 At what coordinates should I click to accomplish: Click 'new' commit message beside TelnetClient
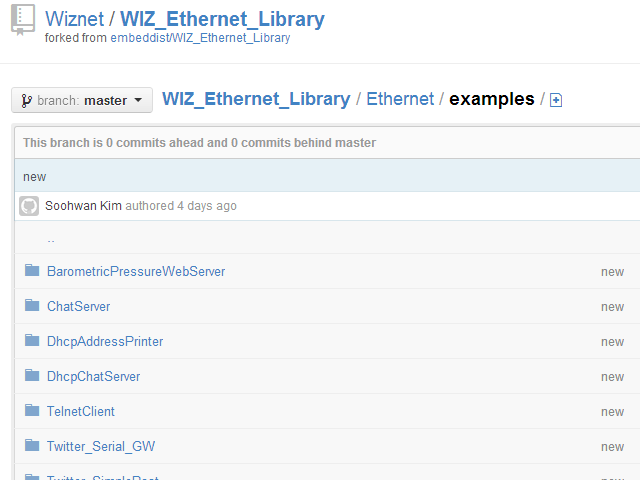(x=612, y=412)
